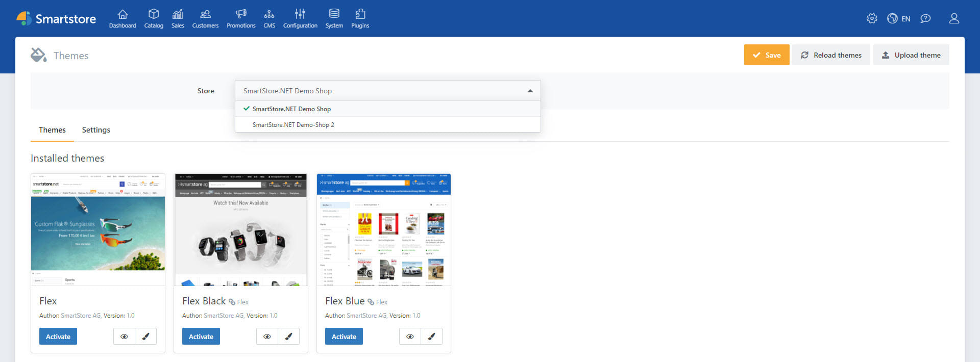Select SmartStore.NET Demo-Shop 2 option
This screenshot has width=980, height=362.
[293, 125]
